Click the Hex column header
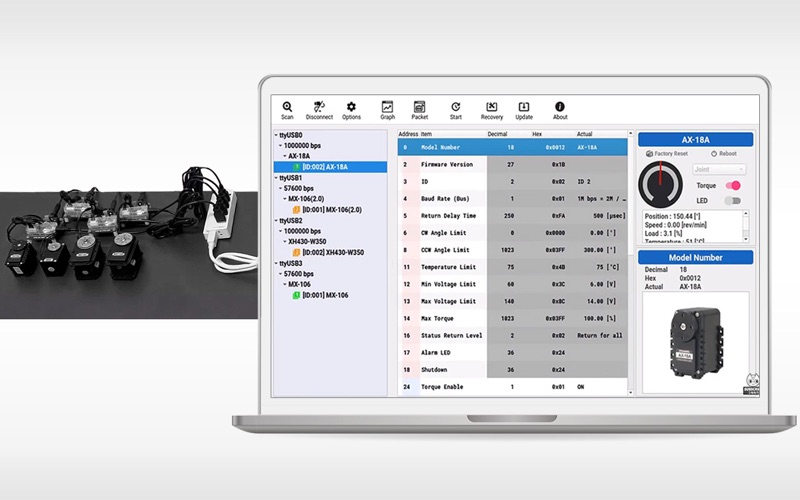This screenshot has width=800, height=500. (537, 134)
